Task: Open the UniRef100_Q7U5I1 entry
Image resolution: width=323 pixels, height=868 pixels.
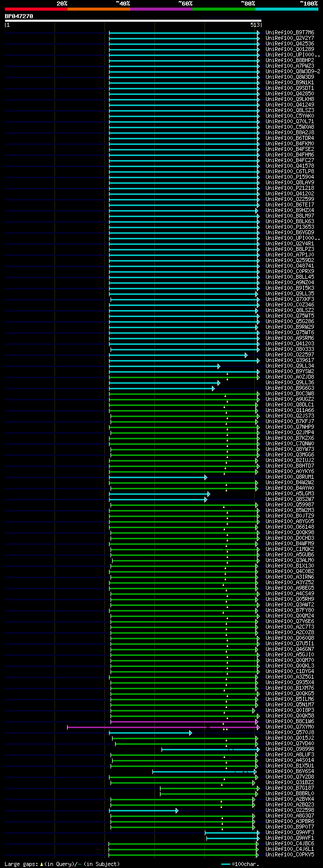Action: [290, 644]
